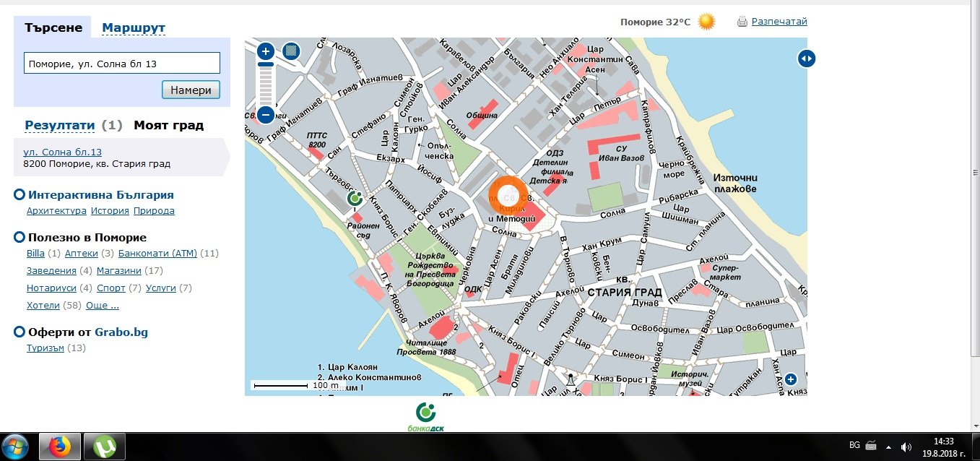980x461 pixels.
Task: Open the Моят град tab
Action: (x=168, y=125)
